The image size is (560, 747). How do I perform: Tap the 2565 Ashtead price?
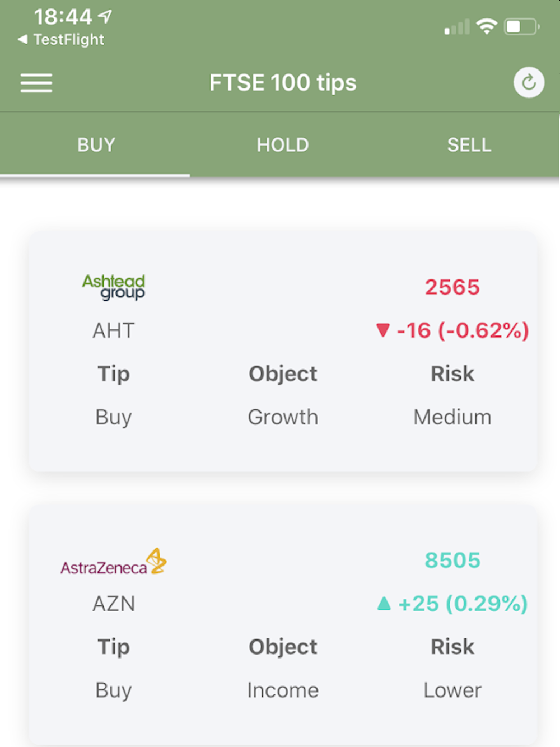point(452,287)
